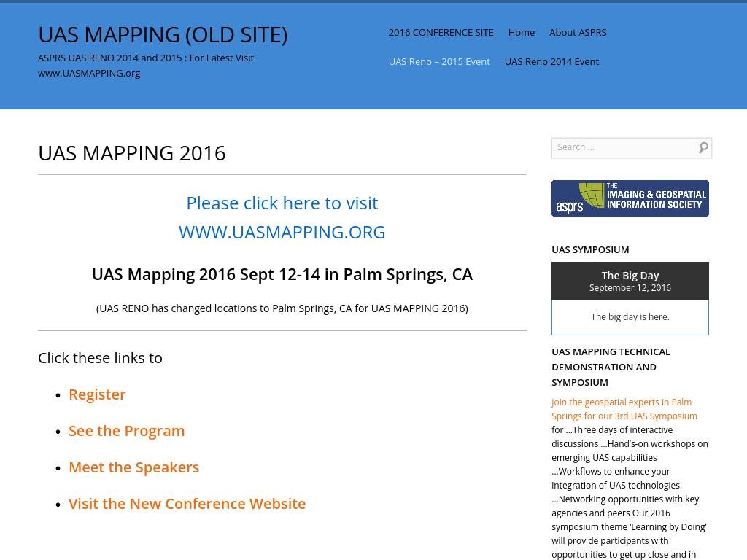Select the UAS SYMPOSIUM widget heading
Viewport: 747px width, 560px height.
(x=590, y=249)
